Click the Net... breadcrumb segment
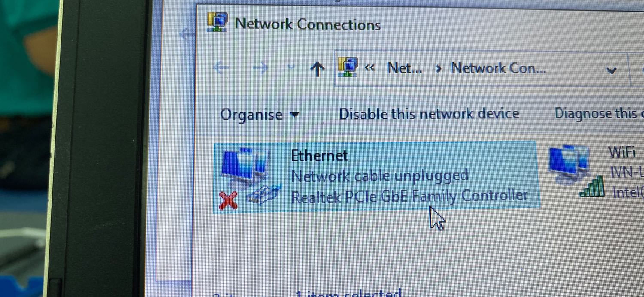The image size is (644, 297). (405, 68)
